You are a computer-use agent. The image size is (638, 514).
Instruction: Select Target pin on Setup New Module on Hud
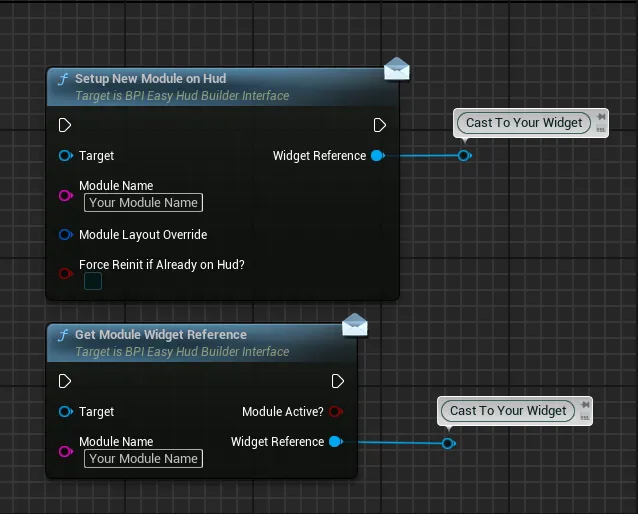66,155
